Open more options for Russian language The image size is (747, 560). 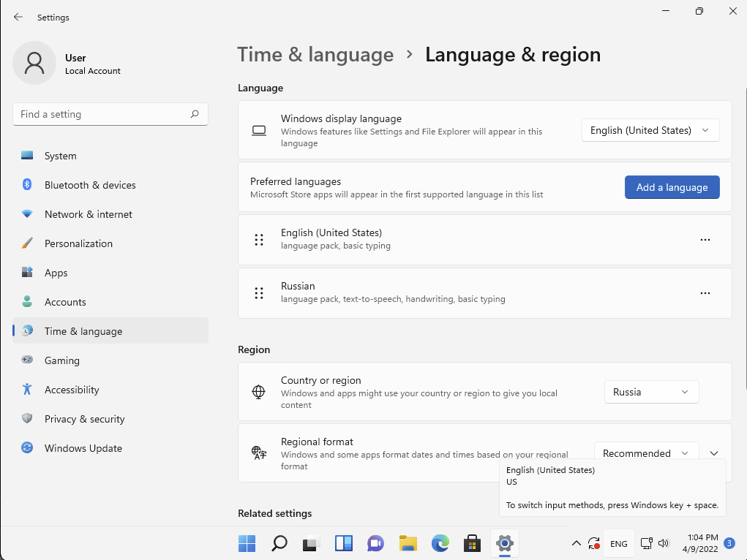(x=705, y=293)
